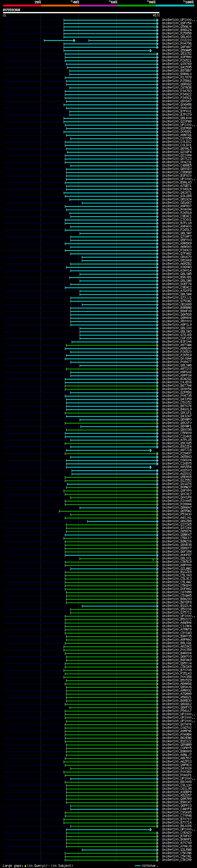Open hit UniRef100_Q9FX54
The height and width of the screenshot is (868, 197).
click(177, 23)
